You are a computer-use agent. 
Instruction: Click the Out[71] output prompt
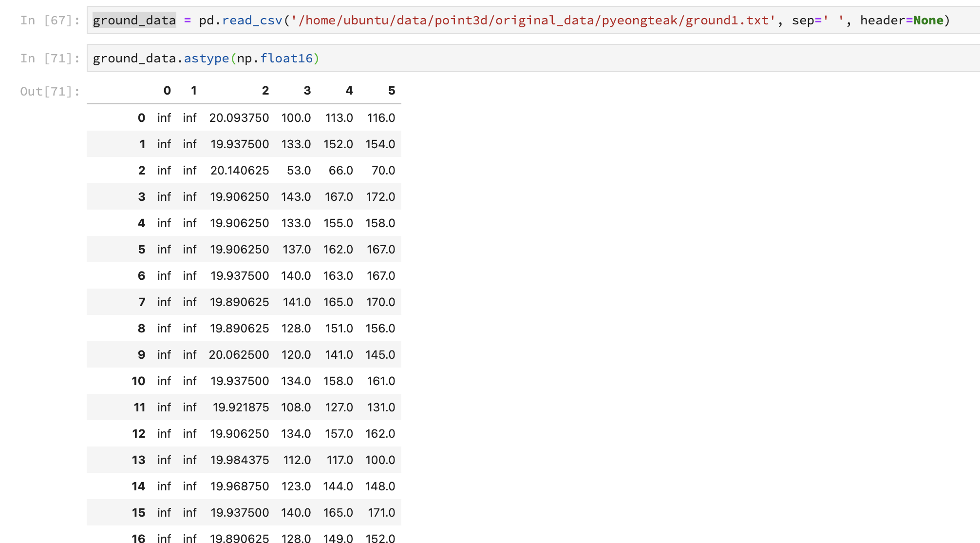[50, 92]
